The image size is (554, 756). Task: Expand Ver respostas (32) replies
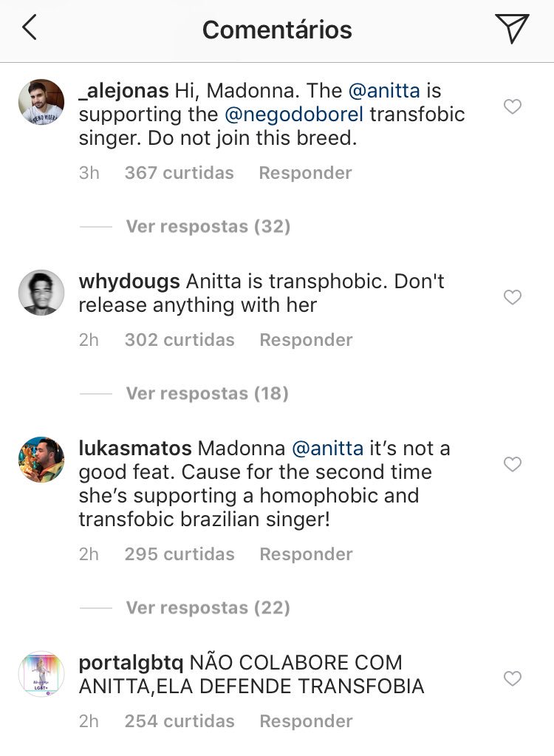(208, 226)
